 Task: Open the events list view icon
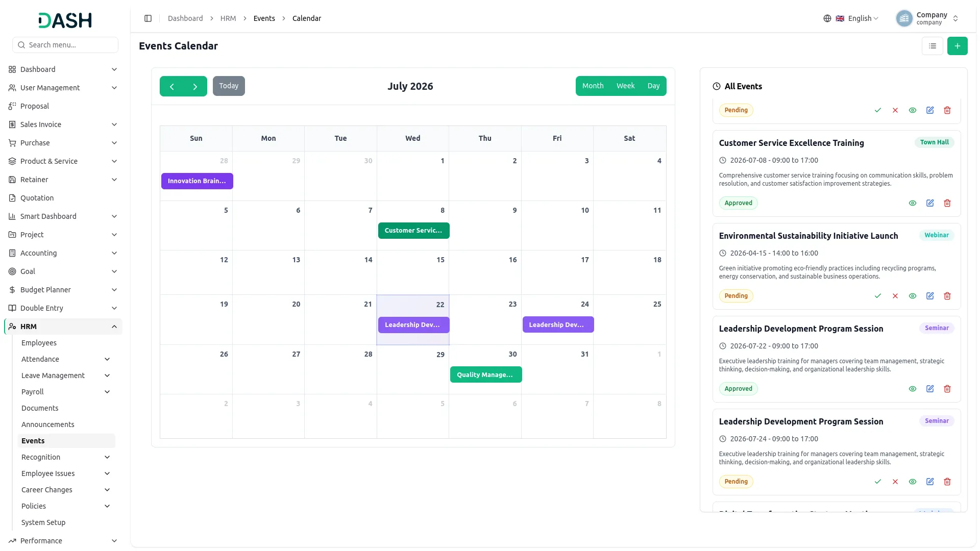point(933,46)
